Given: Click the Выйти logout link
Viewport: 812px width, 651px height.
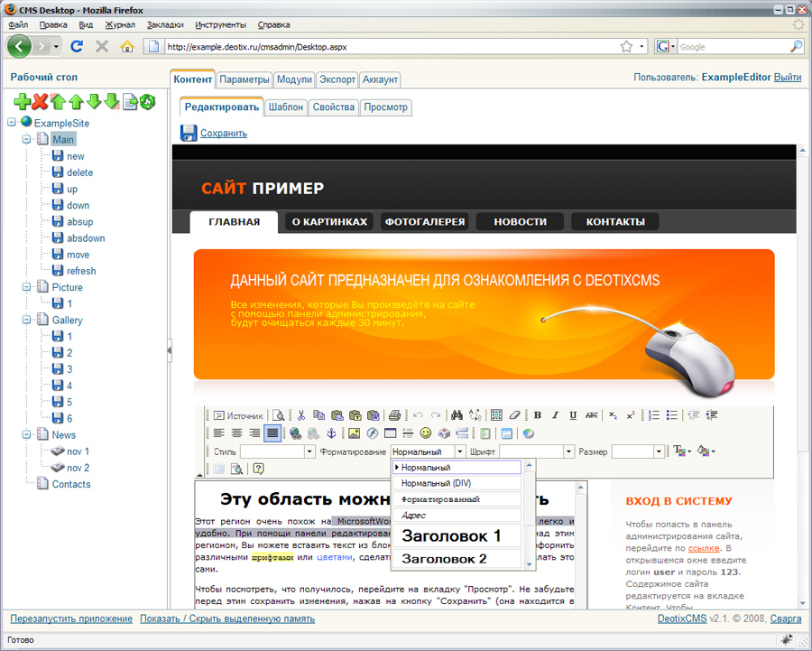Looking at the screenshot, I should pyautogui.click(x=787, y=78).
